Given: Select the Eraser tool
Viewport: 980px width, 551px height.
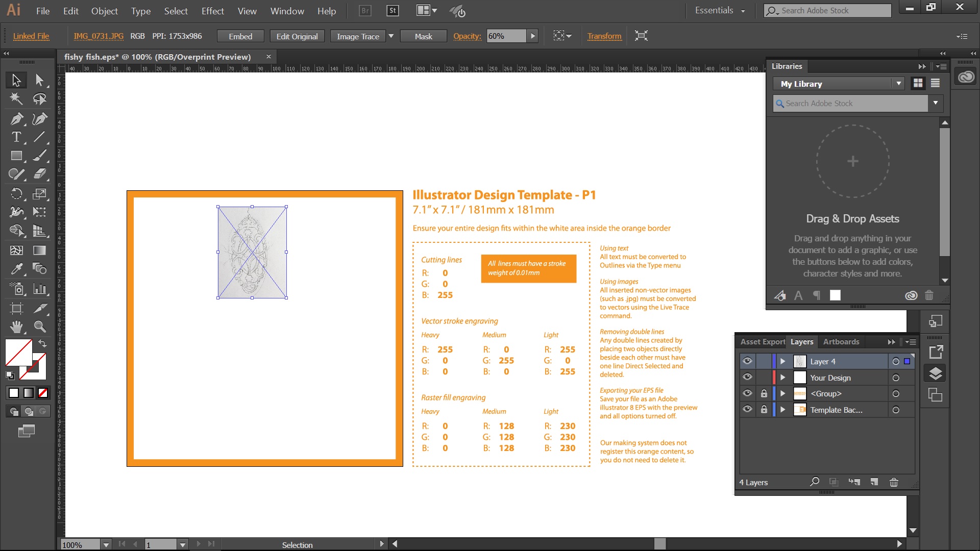Looking at the screenshot, I should pyautogui.click(x=39, y=174).
